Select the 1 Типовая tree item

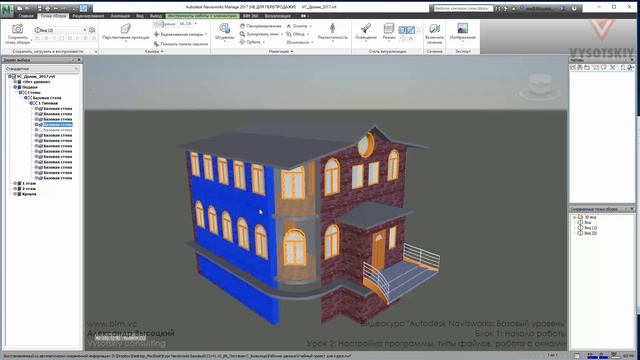tap(48, 103)
